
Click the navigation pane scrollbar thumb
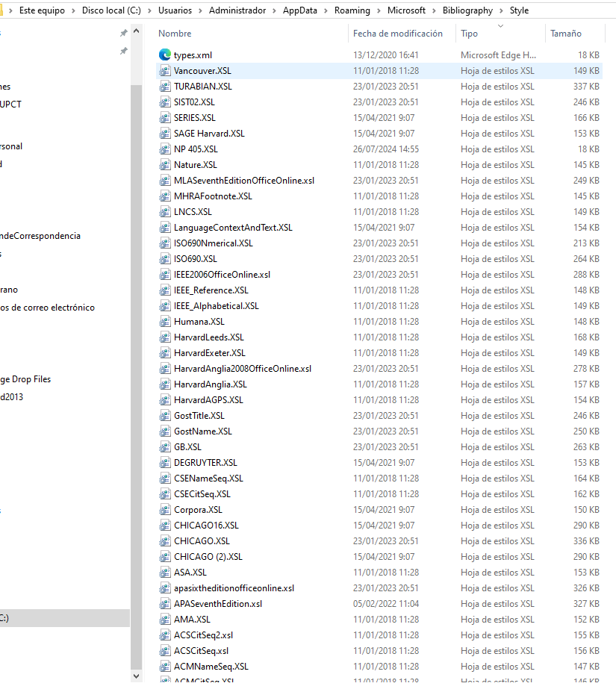136,377
